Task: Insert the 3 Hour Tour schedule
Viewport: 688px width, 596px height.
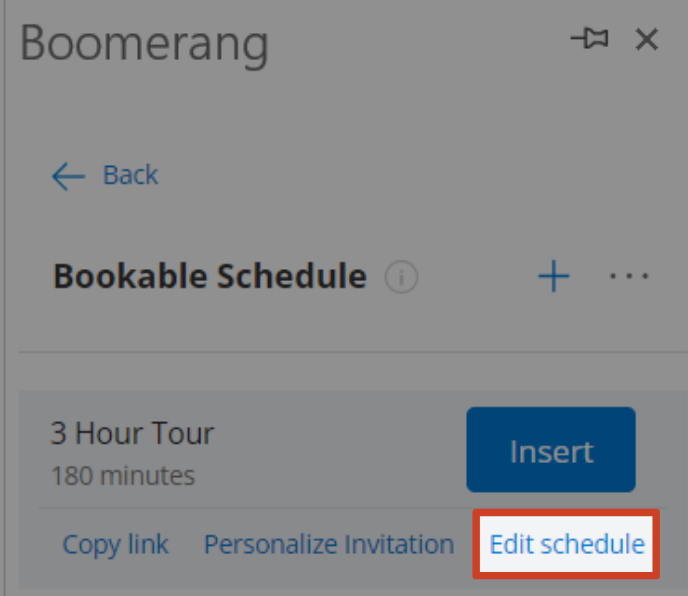Action: [551, 449]
